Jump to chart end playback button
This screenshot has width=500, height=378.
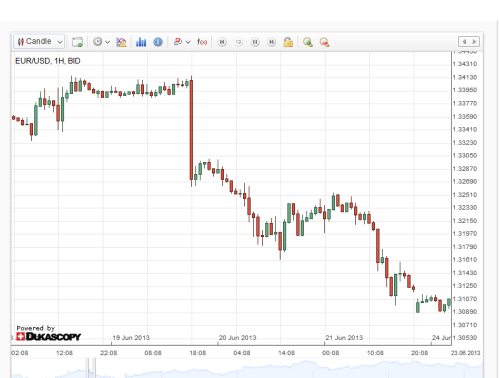[272, 42]
